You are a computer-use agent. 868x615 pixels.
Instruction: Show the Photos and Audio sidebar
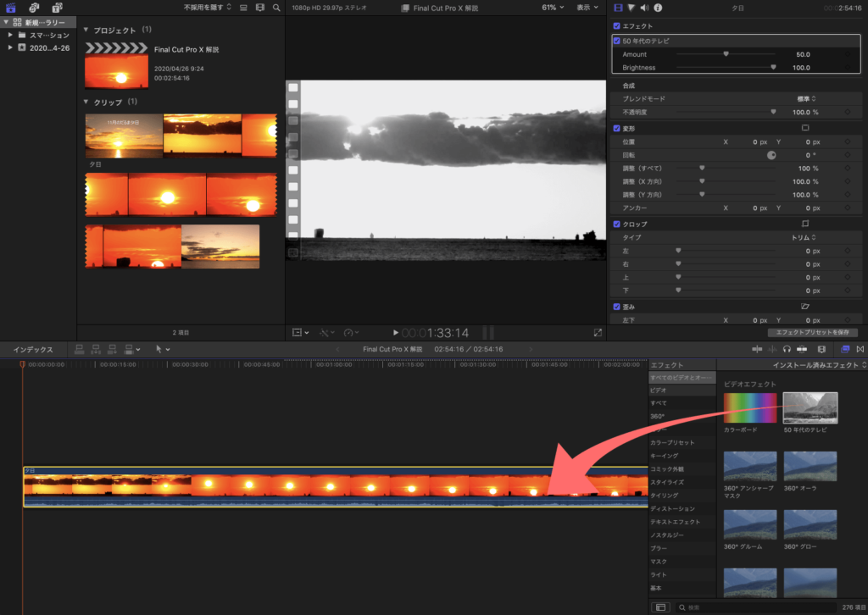tap(34, 8)
